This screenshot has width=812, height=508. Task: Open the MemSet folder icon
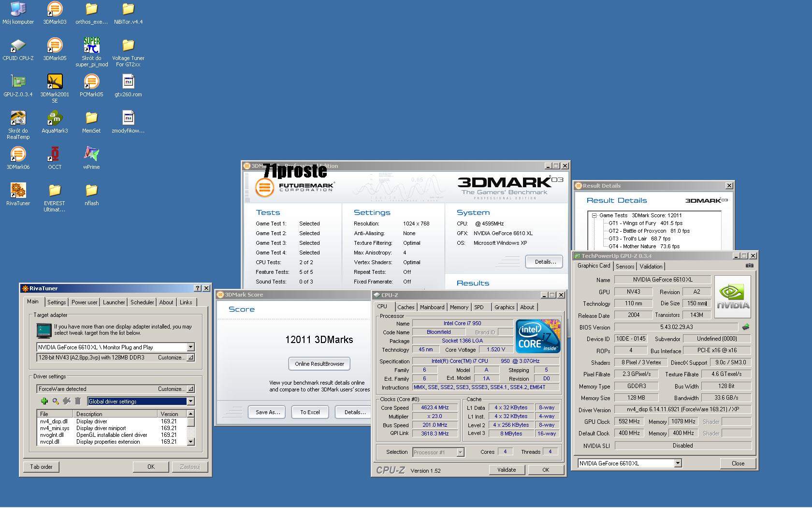pyautogui.click(x=91, y=122)
